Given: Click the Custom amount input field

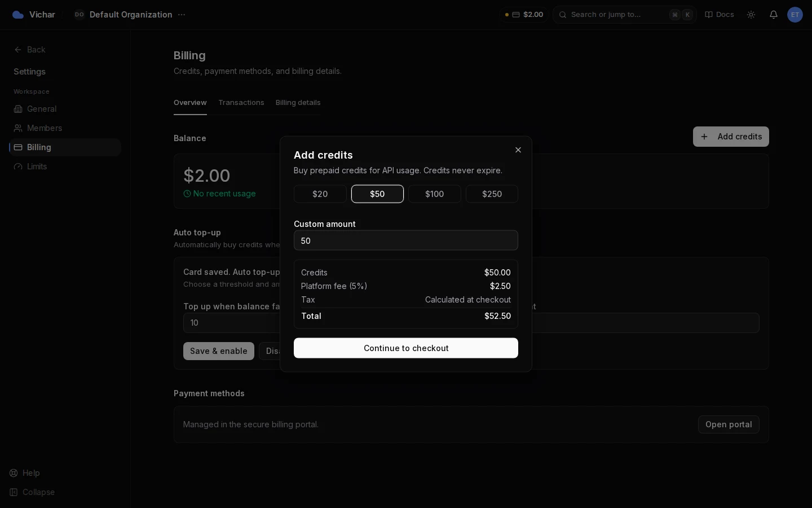Looking at the screenshot, I should coord(406,240).
